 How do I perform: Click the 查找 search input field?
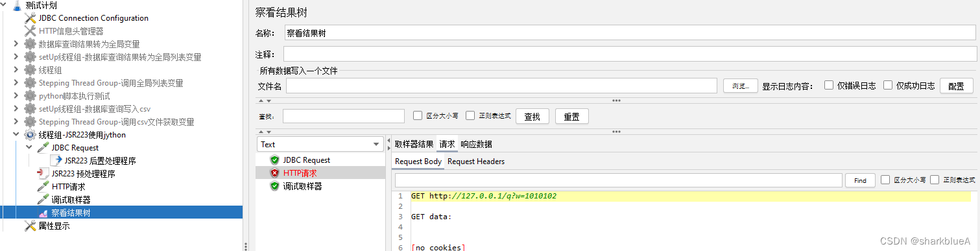344,116
